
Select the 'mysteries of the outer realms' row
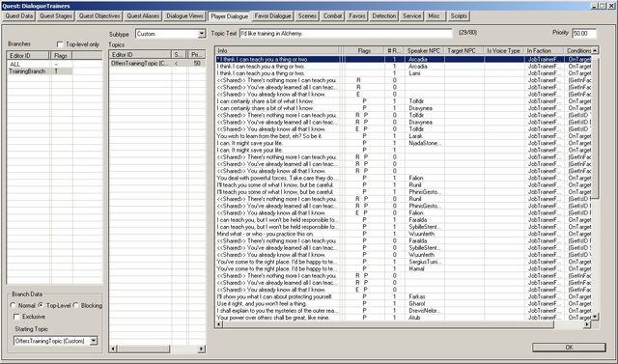point(404,311)
